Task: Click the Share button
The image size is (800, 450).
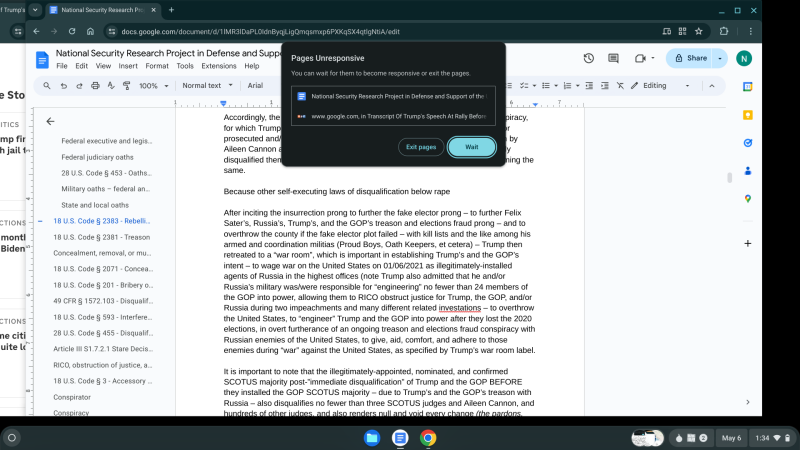Action: 690,58
